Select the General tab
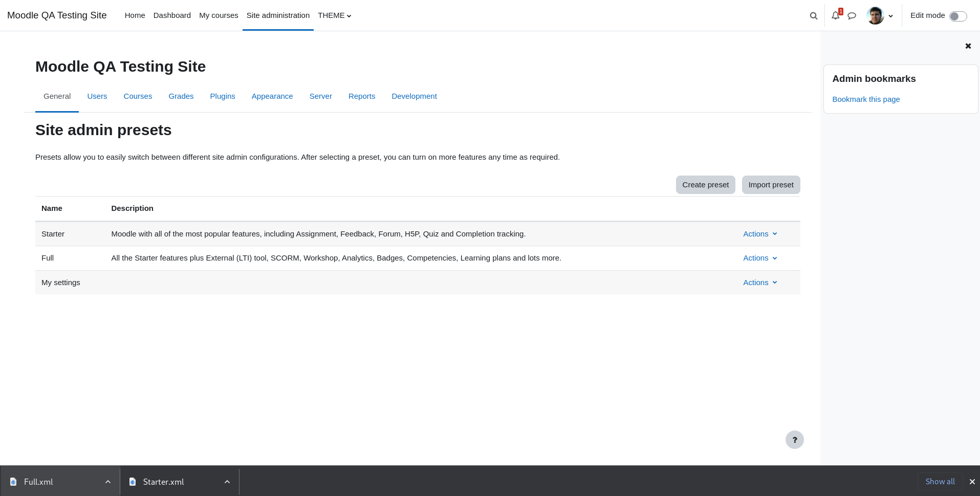The width and height of the screenshot is (980, 496). (57, 96)
